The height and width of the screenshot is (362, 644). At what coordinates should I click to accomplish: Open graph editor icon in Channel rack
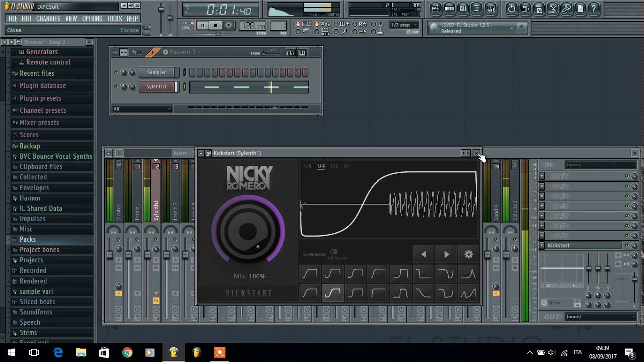pyautogui.click(x=290, y=52)
